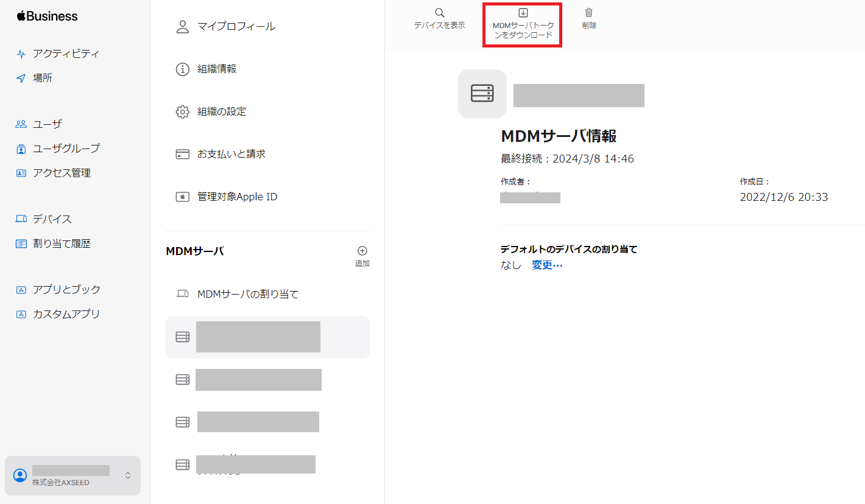Click the MDMサーバ情報 heading
This screenshot has height=504, width=865.
click(x=559, y=136)
